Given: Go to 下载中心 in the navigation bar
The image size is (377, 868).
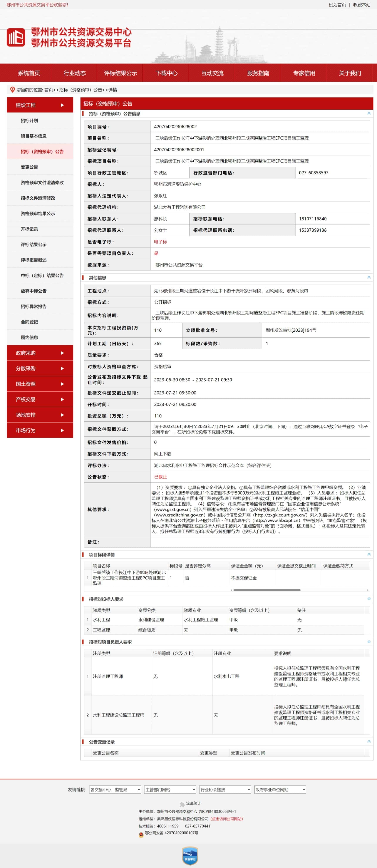Looking at the screenshot, I should click(166, 73).
